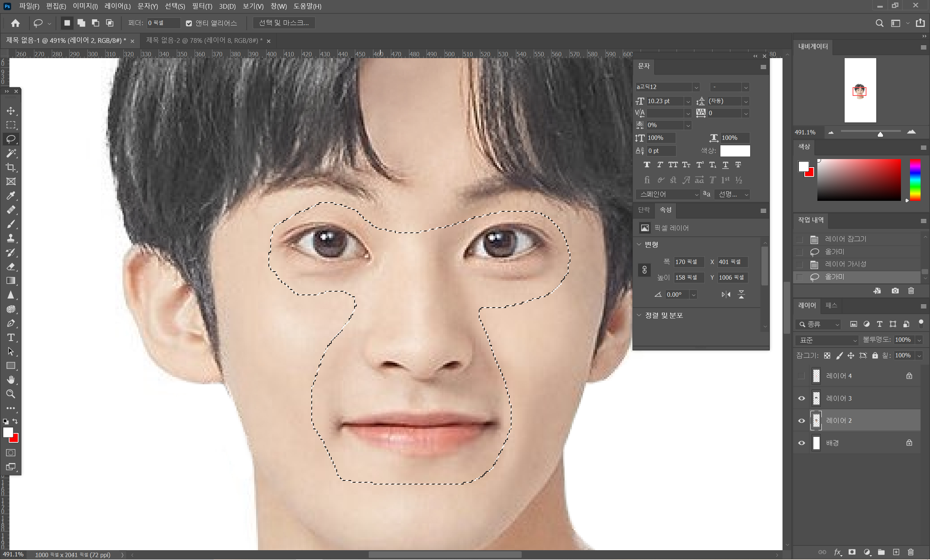Image resolution: width=930 pixels, height=560 pixels.
Task: Hide 레이어 3 visibility eye
Action: pyautogui.click(x=801, y=398)
